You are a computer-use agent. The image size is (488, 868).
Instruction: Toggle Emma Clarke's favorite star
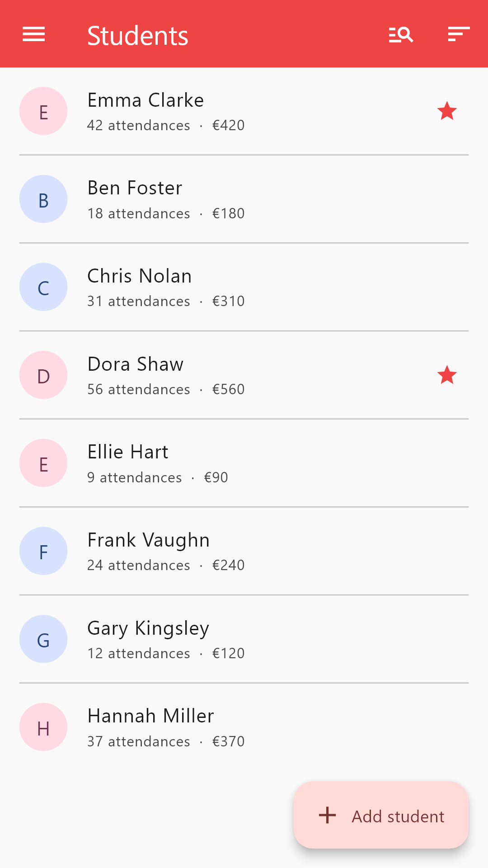pyautogui.click(x=447, y=111)
